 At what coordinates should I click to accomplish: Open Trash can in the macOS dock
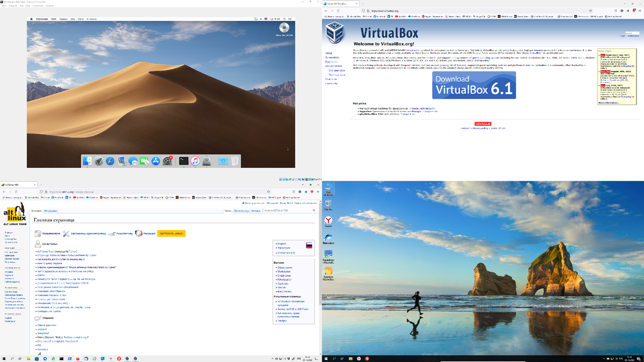click(x=235, y=160)
